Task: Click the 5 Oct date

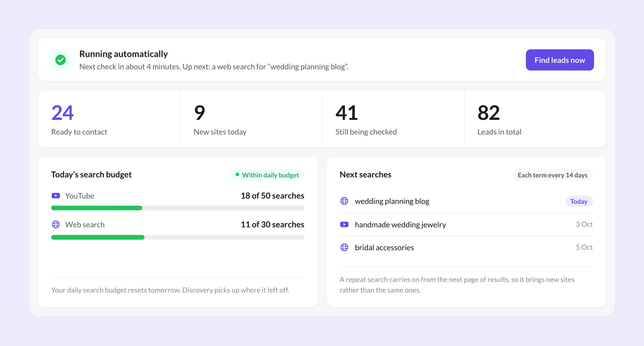Action: (x=584, y=247)
